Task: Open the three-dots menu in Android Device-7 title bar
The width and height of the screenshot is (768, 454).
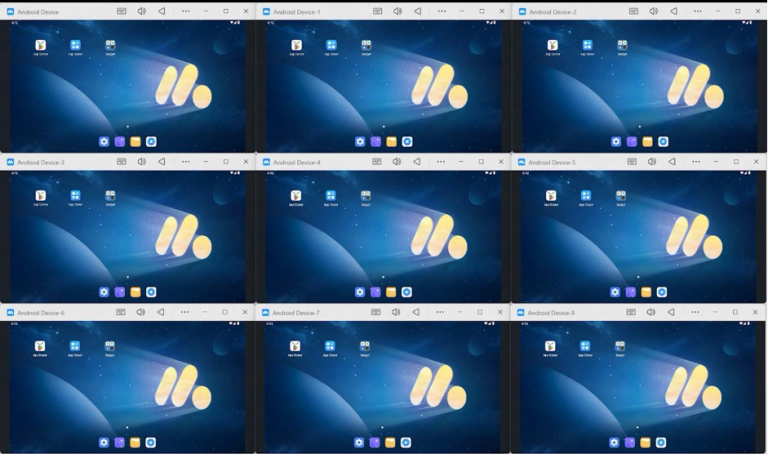Action: click(x=440, y=311)
